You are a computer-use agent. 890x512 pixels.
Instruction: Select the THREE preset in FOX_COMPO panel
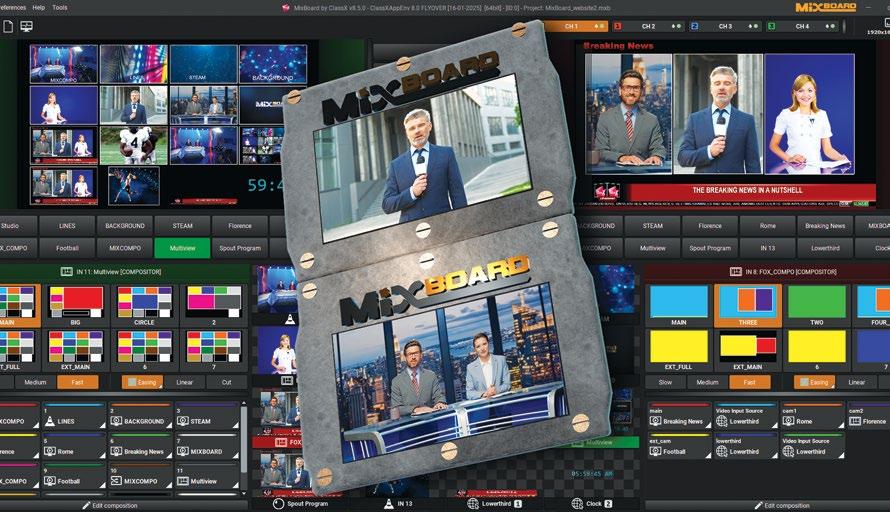click(x=748, y=305)
